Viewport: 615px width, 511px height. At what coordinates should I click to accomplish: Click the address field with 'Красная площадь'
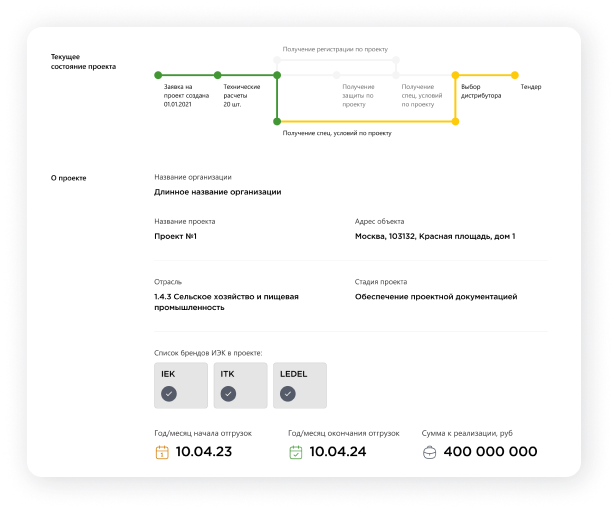click(x=435, y=237)
